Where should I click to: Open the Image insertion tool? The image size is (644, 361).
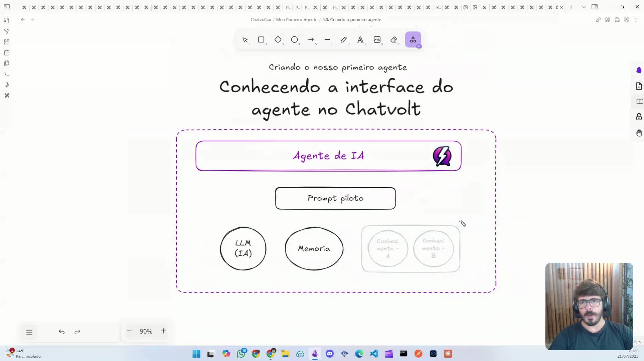pos(377,40)
